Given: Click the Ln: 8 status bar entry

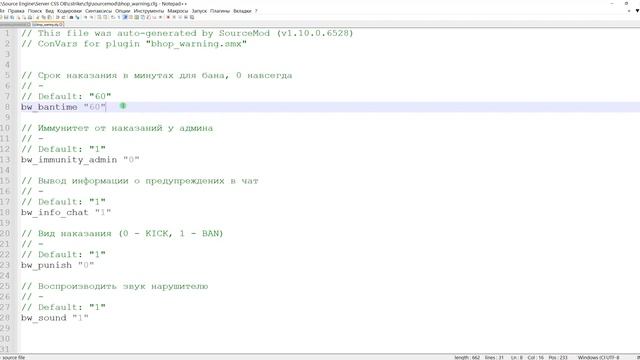Looking at the screenshot, I should point(516,357).
